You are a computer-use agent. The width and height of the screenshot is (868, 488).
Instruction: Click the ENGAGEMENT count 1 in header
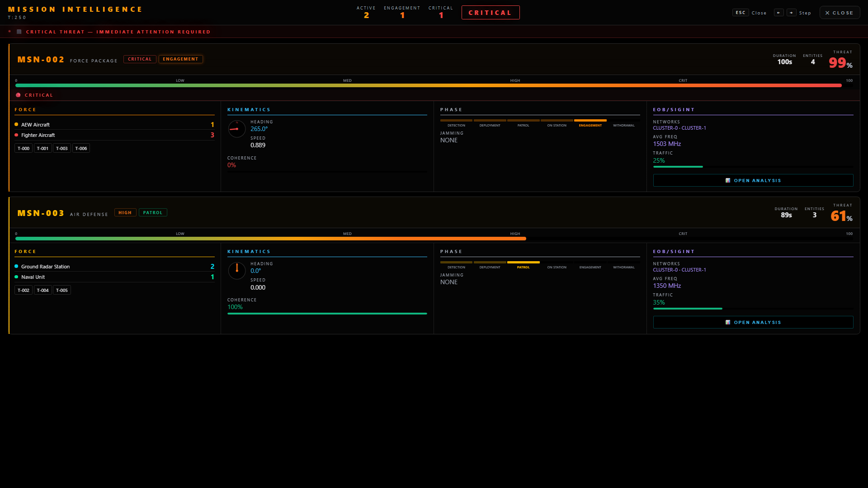coord(402,15)
